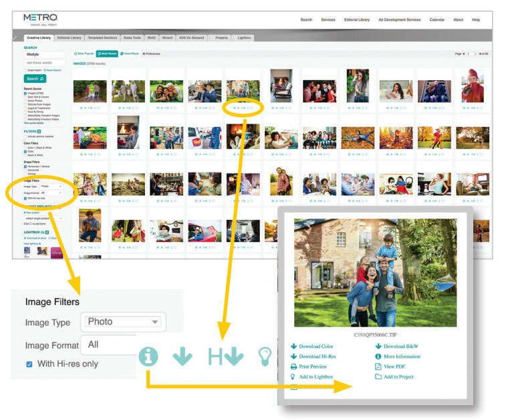Screen dimensions: 508x420
Task: Enable the Exact match checkbox
Action: [x=25, y=70]
